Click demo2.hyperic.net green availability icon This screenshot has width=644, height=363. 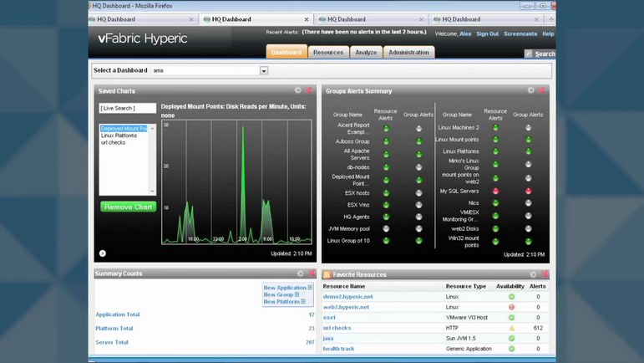tap(511, 296)
